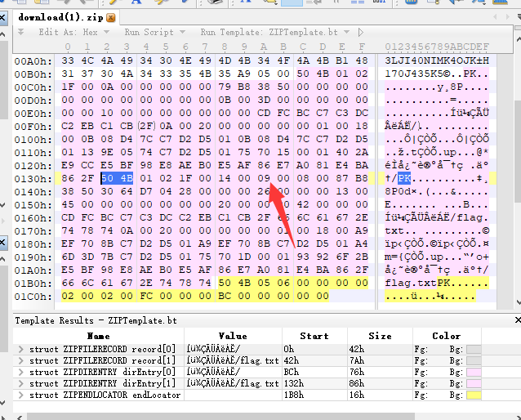Click record[1] background color swatch
Image resolution: width=521 pixels, height=420 pixels.
coord(474,360)
